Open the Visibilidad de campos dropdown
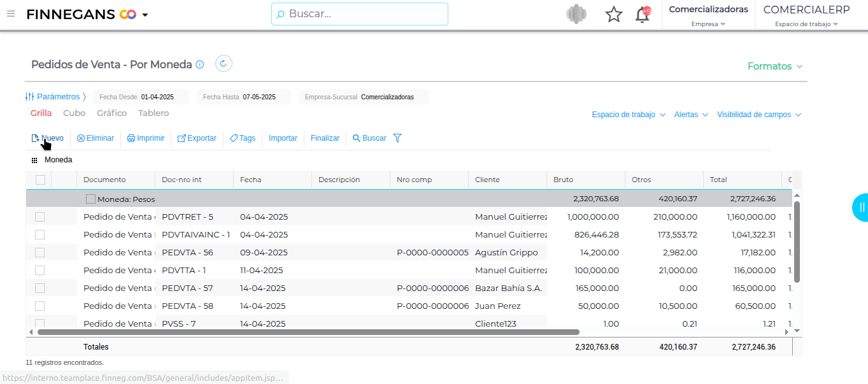This screenshot has height=384, width=868. tap(758, 115)
